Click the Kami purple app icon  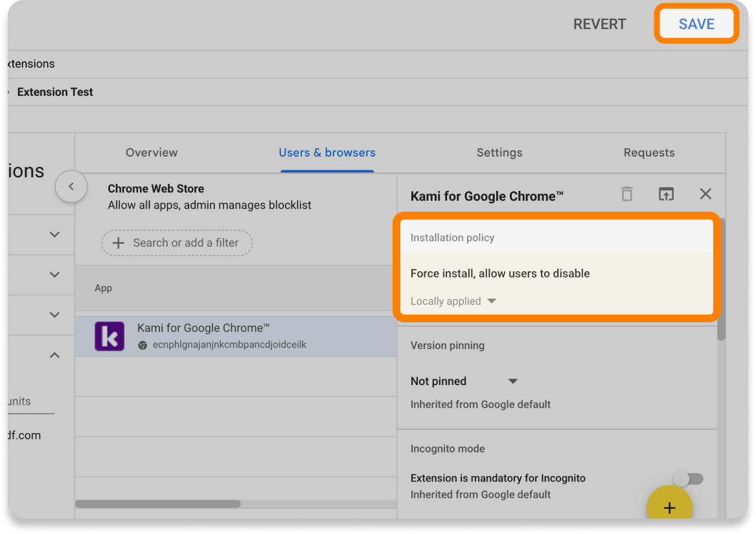[109, 336]
